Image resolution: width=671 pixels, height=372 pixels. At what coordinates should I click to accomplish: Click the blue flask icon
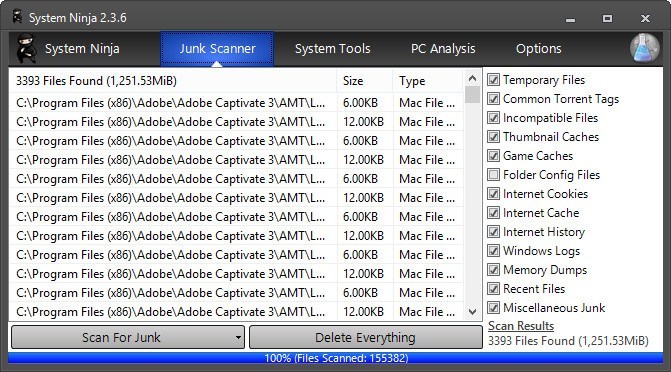coord(645,48)
